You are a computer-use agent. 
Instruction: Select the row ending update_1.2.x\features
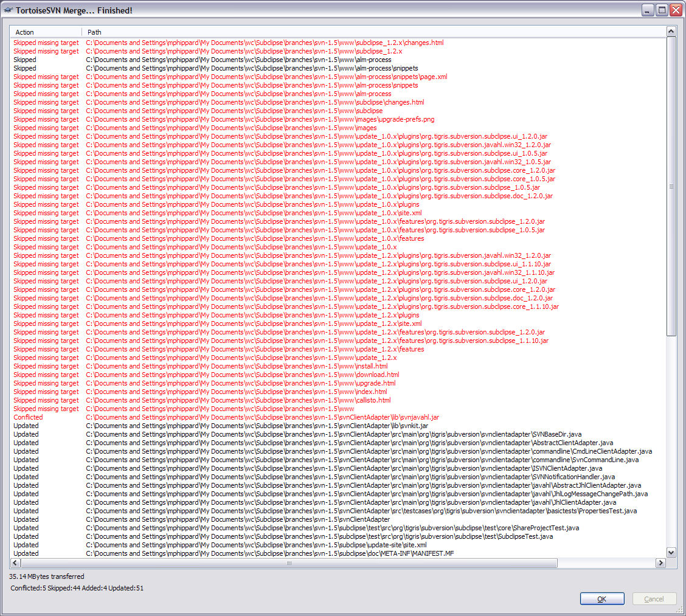point(338,349)
